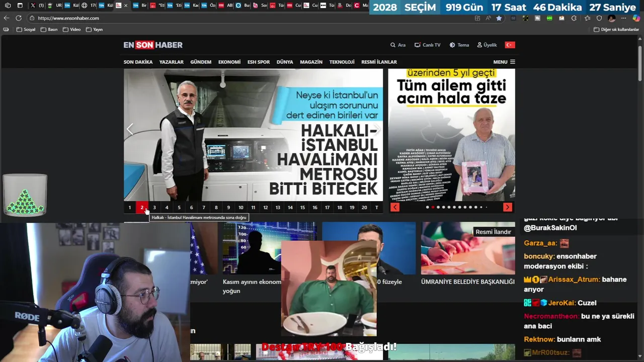Open ESH SPOR menu item
Viewport: 644px width, 362px height.
tap(259, 62)
